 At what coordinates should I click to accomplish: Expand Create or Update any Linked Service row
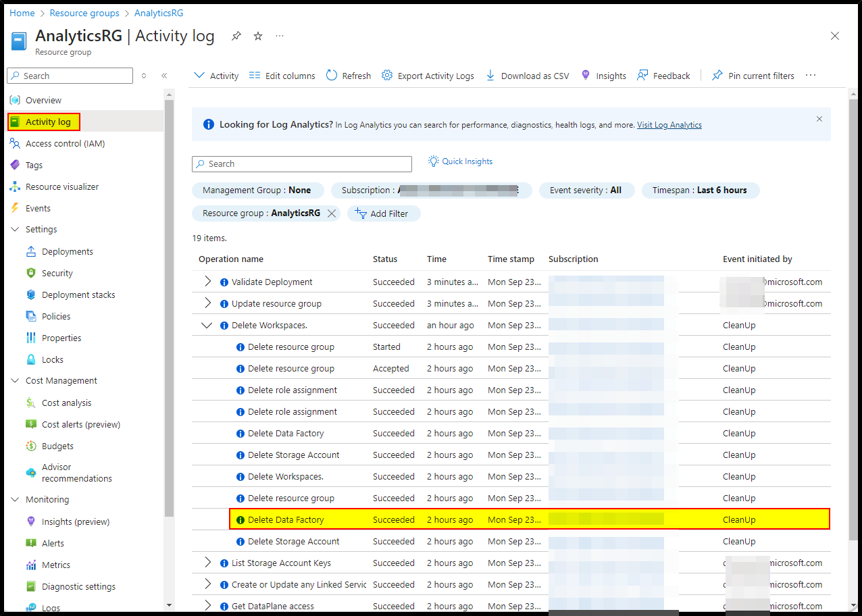tap(207, 584)
